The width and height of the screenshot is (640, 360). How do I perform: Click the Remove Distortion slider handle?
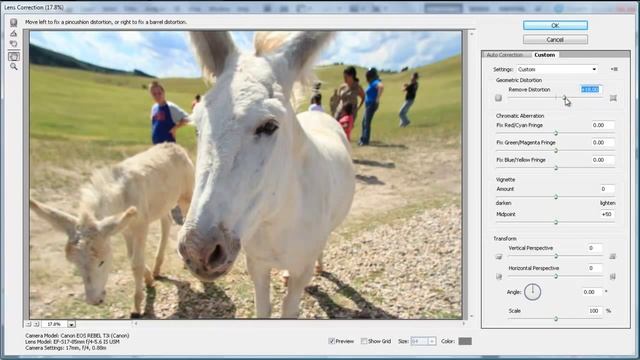click(564, 98)
